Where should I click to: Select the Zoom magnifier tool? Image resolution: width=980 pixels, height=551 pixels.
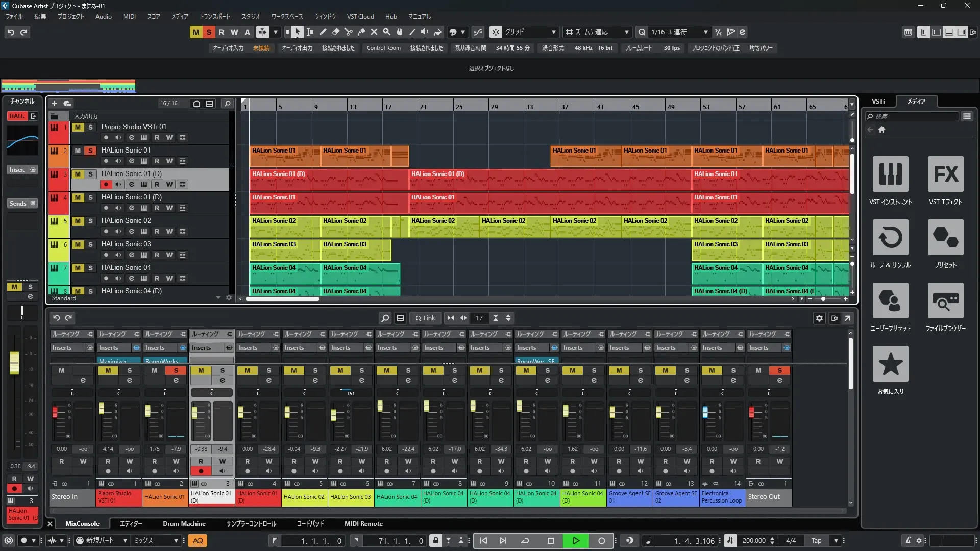[387, 32]
